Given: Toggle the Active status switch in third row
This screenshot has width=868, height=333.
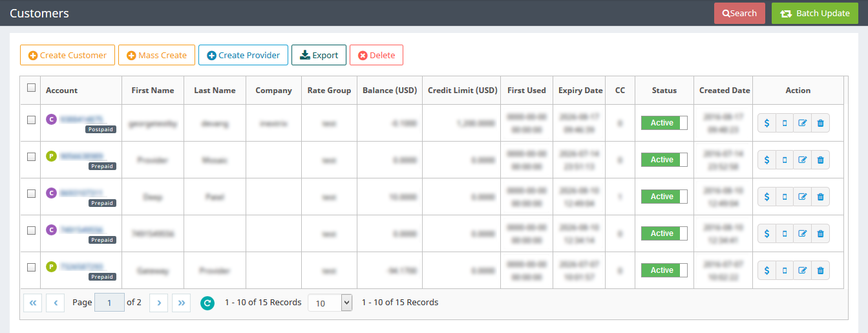Looking at the screenshot, I should pos(664,197).
